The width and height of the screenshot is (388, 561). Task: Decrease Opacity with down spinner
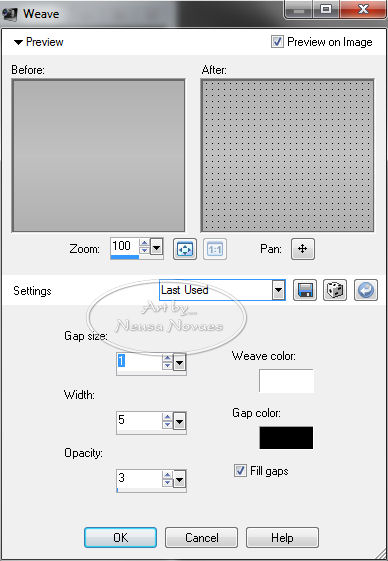pyautogui.click(x=167, y=483)
